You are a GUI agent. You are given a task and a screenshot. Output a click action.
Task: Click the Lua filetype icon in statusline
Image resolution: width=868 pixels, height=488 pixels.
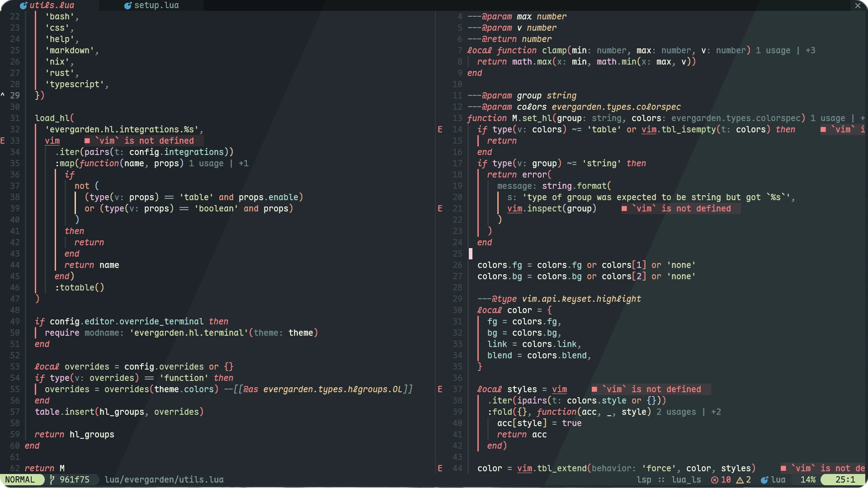(x=764, y=480)
